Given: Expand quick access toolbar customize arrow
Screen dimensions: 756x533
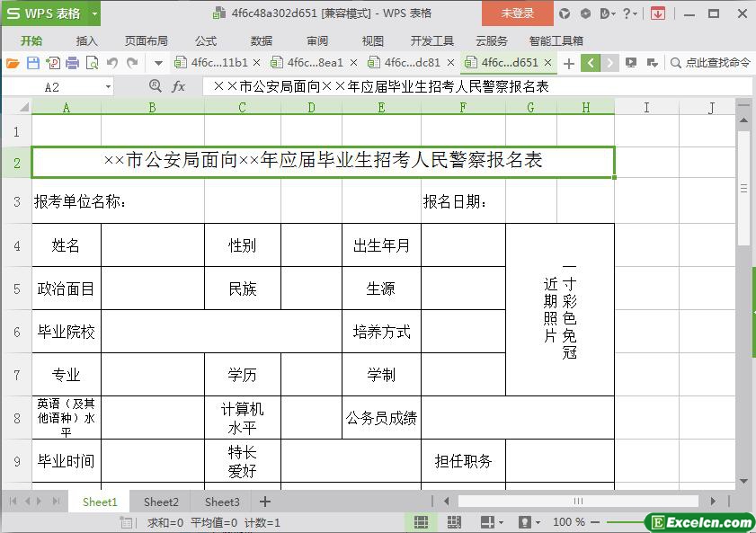Looking at the screenshot, I should coord(158,63).
